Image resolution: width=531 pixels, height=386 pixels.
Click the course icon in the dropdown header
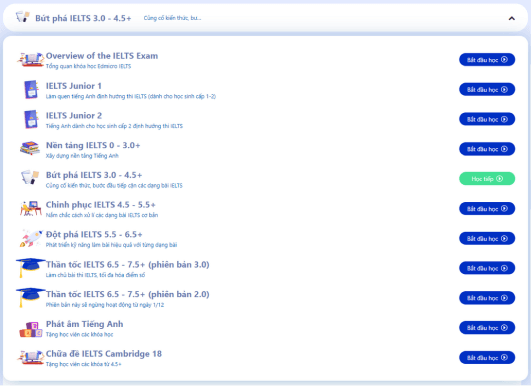(23, 17)
